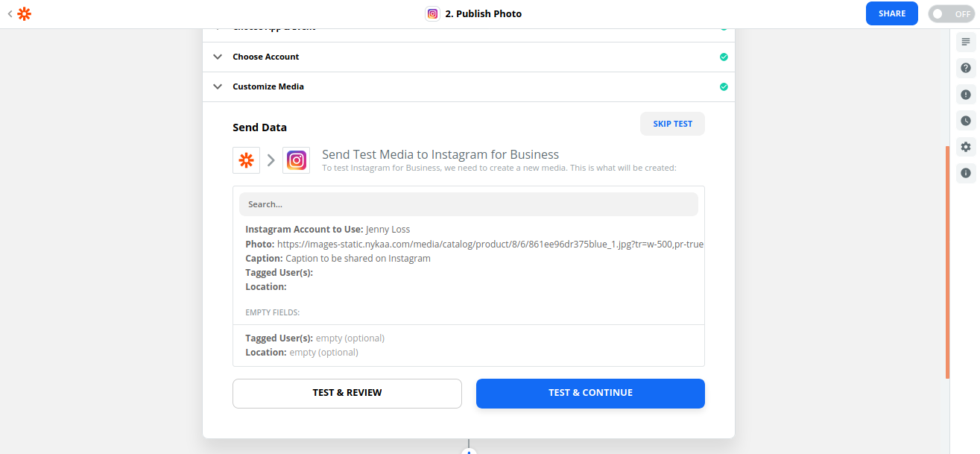The width and height of the screenshot is (980, 454).
Task: Open the Customize Media section header
Action: pos(469,86)
